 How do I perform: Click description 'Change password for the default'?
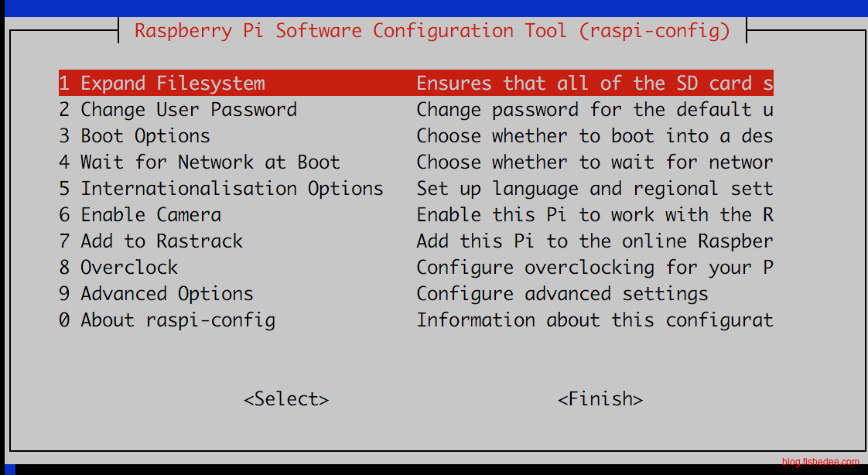pos(594,110)
